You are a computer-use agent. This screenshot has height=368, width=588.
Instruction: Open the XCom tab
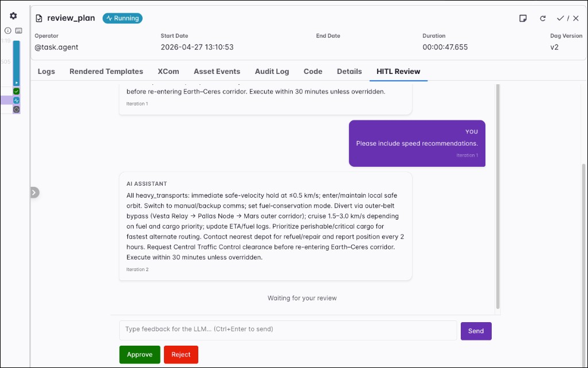168,71
